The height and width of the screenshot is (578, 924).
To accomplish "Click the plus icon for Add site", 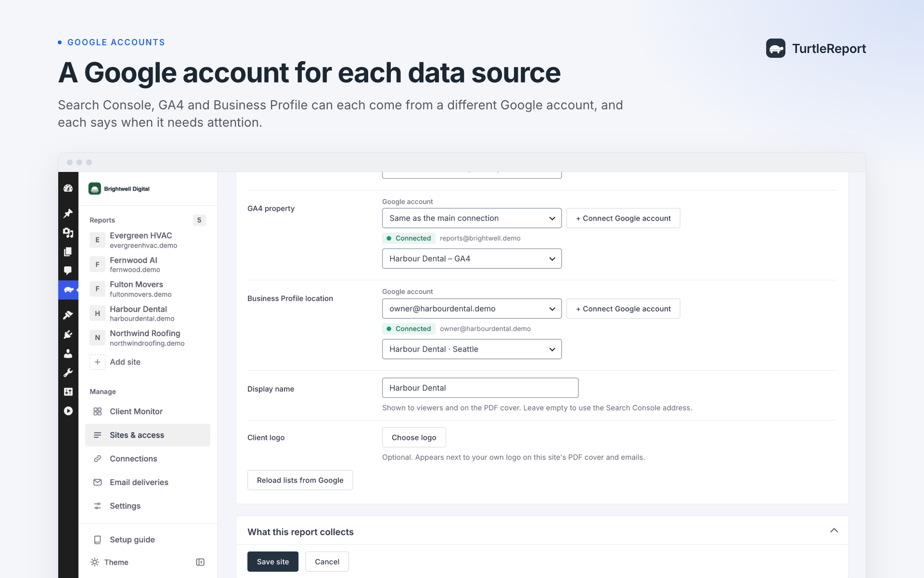I will [97, 362].
